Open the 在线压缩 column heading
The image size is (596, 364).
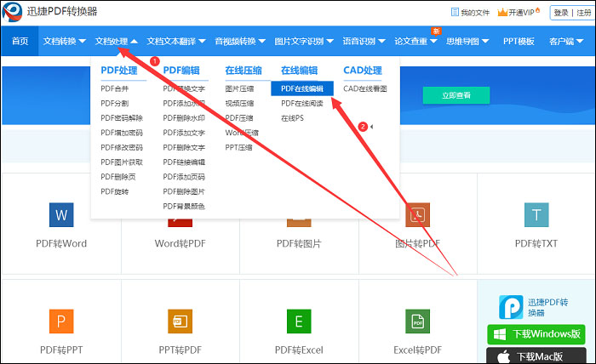click(x=244, y=71)
